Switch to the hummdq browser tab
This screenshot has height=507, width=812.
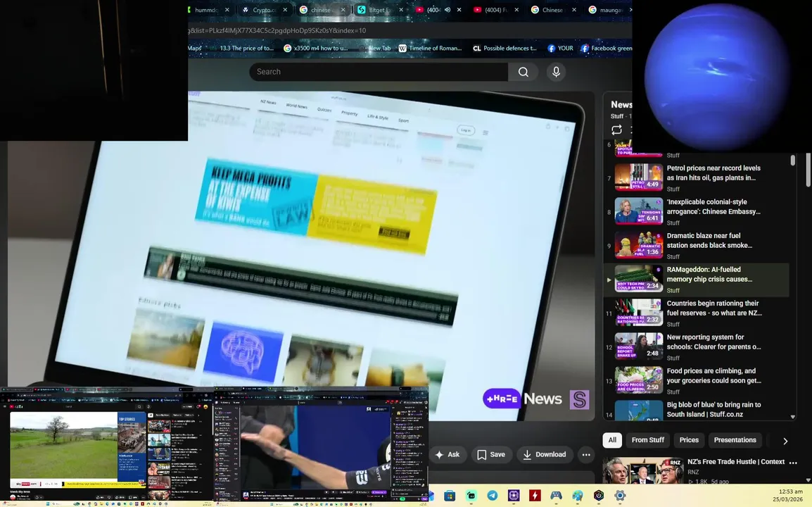[x=205, y=10]
